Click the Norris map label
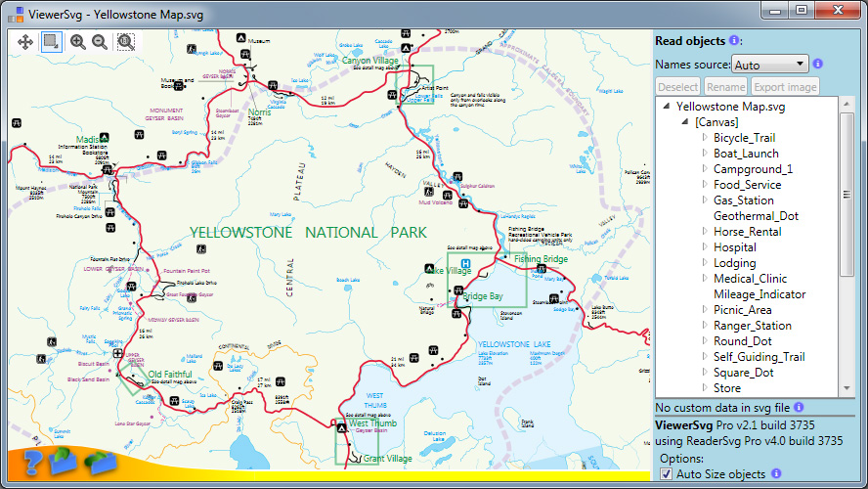 [259, 111]
